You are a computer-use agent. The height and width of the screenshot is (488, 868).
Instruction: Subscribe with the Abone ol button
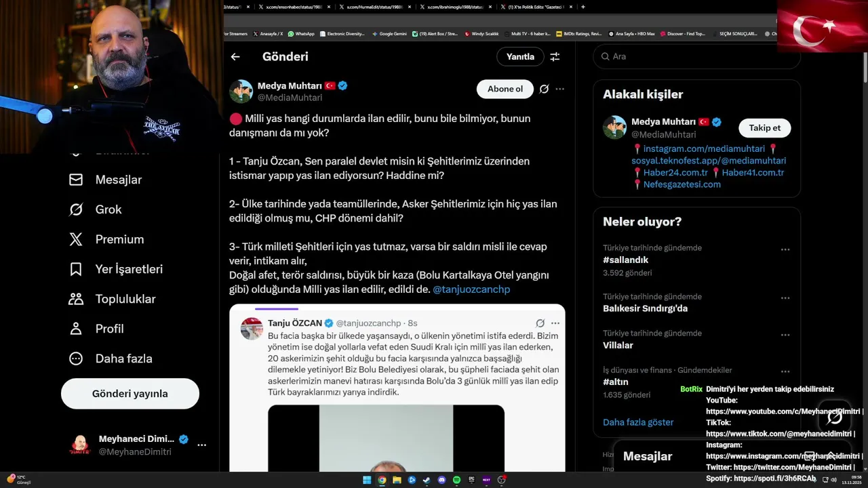click(x=505, y=89)
